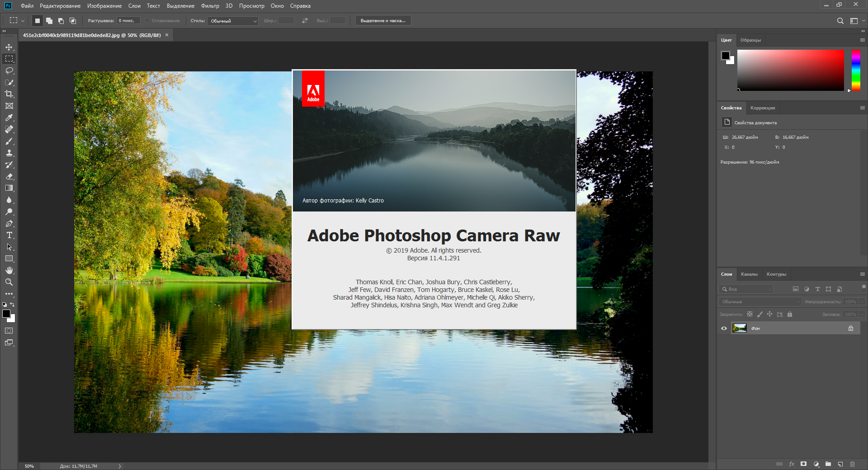The image size is (868, 470).
Task: Open the Изображение menu
Action: tap(104, 6)
